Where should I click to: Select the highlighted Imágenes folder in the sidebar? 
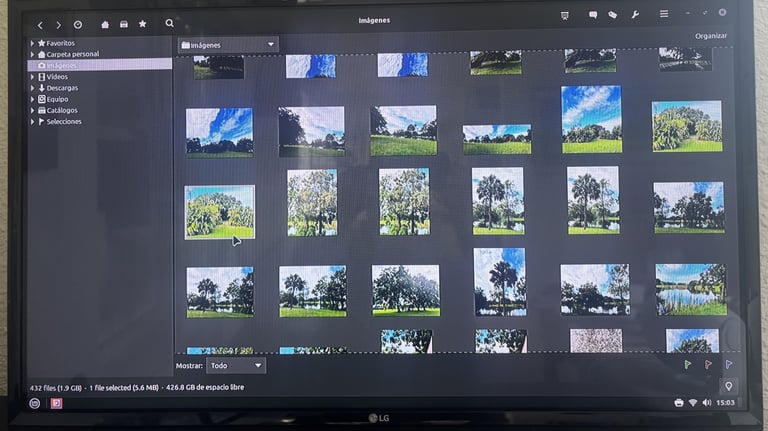pos(100,65)
